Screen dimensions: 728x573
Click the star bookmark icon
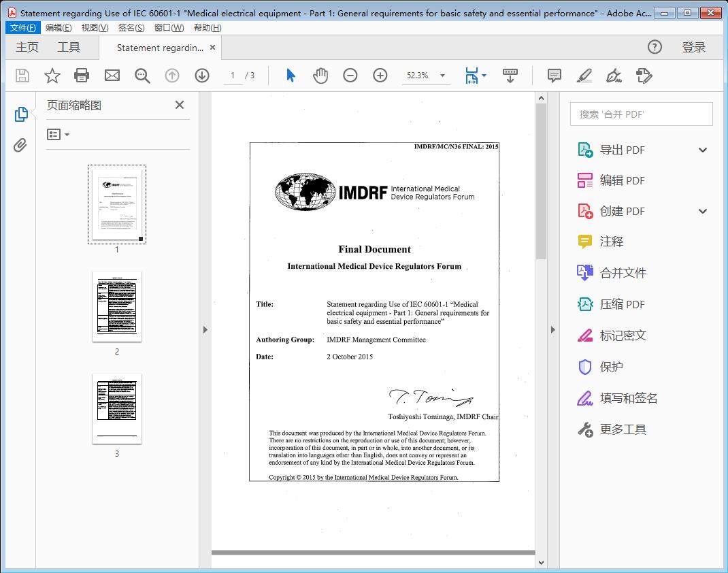[x=52, y=76]
